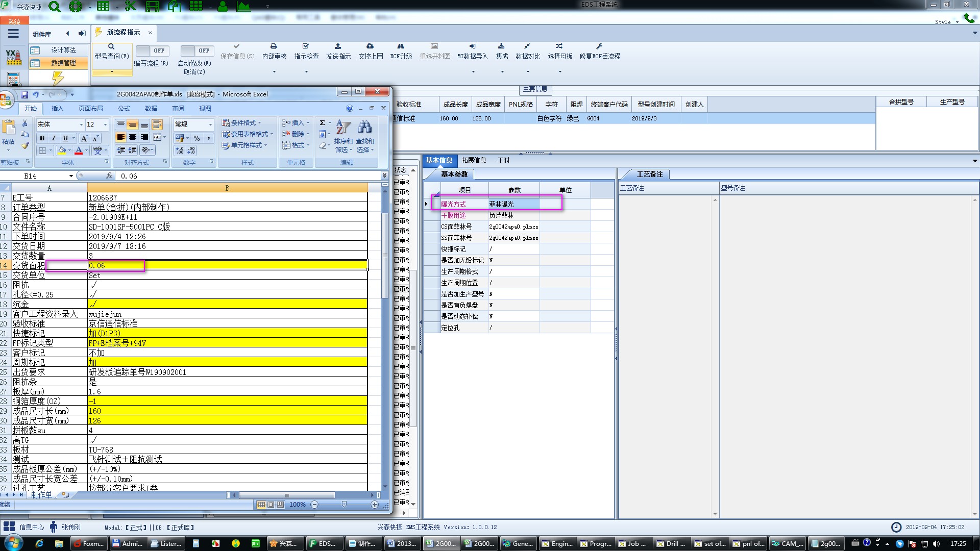Expand the 数据对比 dropdown arrow
Viewport: 980px width, 551px height.
pos(528,72)
